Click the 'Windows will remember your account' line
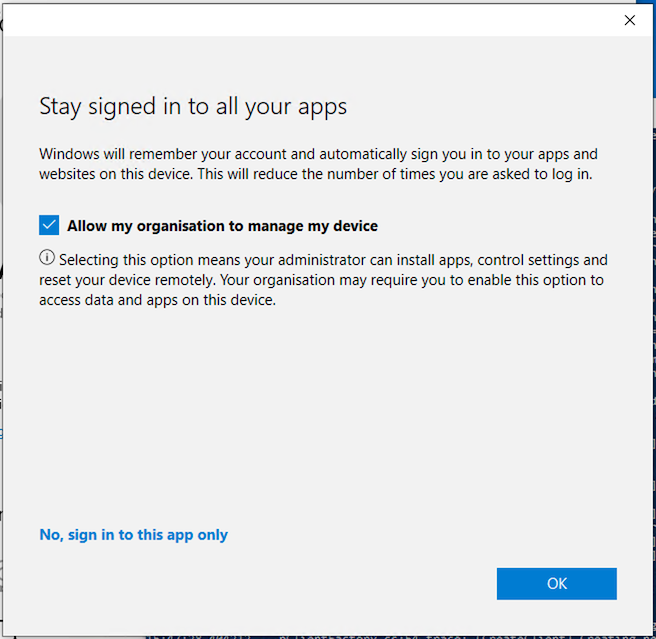656x639 pixels. click(318, 154)
